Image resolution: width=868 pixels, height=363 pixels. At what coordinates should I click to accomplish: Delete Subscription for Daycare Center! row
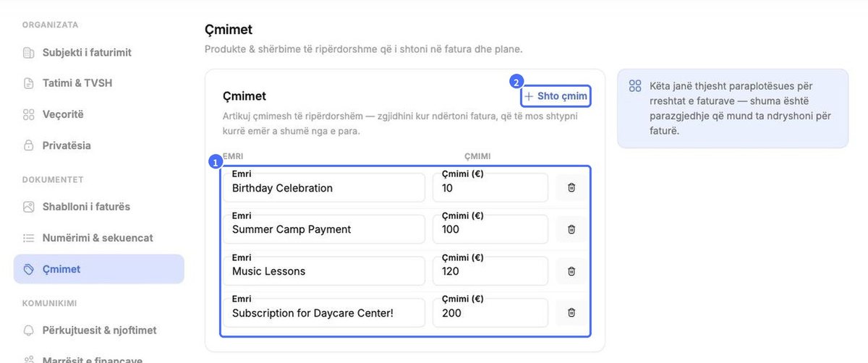coord(571,313)
